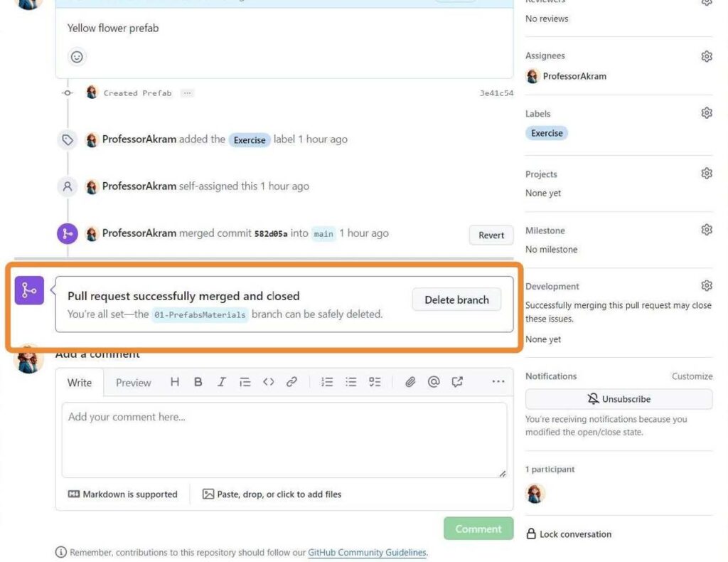The image size is (728, 562).
Task: Click ProfessorAkram under Assignees
Action: pyautogui.click(x=574, y=76)
